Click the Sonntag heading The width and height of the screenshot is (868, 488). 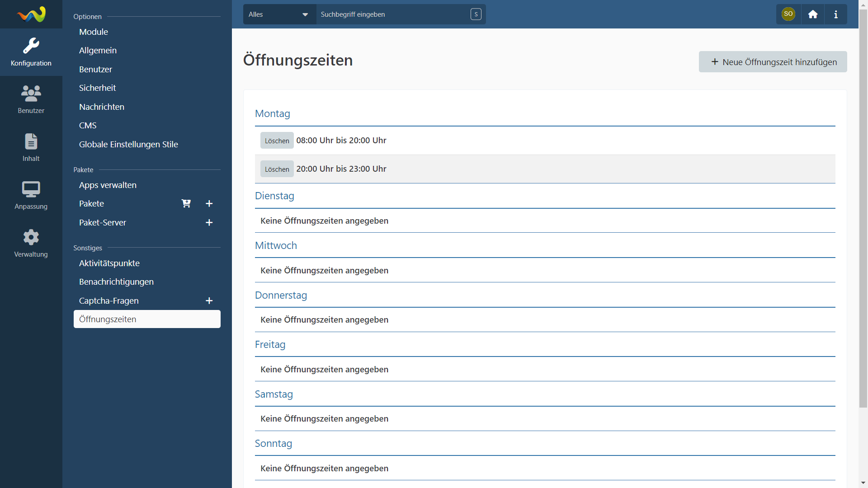tap(274, 444)
